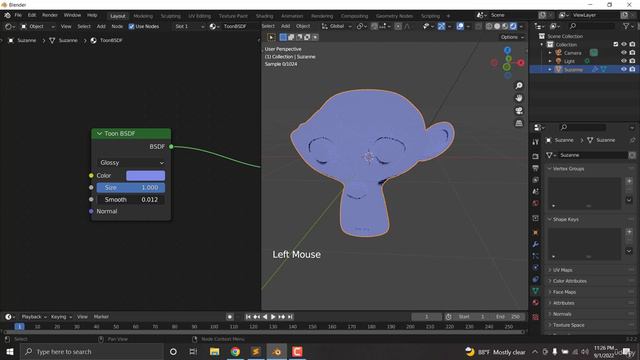Select the blue Set selection mode icon

click(x=283, y=37)
